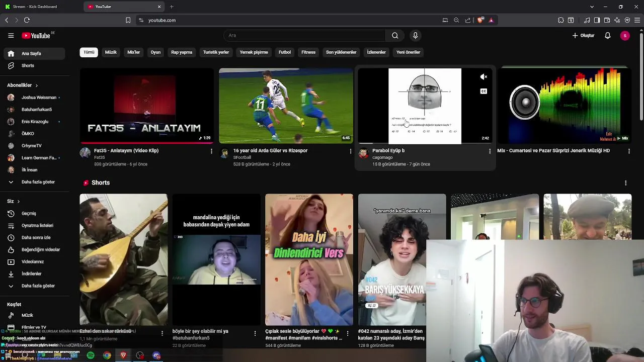Open İndirilenler downloads in sidebar
This screenshot has width=644, height=362.
tap(34, 274)
